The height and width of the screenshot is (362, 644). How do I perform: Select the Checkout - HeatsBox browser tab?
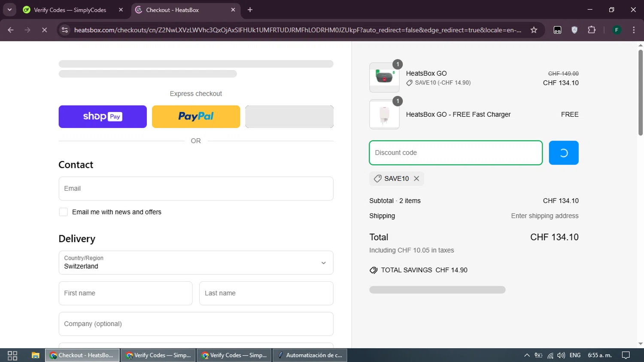pyautogui.click(x=172, y=10)
